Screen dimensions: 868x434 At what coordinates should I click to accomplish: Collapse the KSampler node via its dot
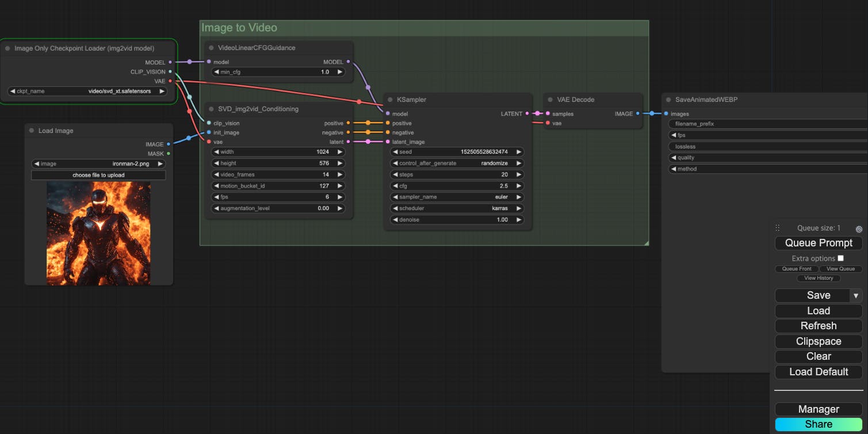[390, 100]
